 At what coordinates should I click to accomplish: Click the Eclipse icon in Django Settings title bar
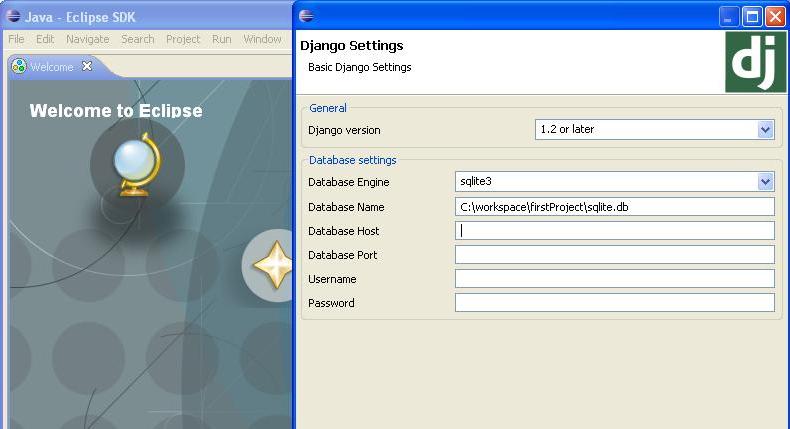306,16
